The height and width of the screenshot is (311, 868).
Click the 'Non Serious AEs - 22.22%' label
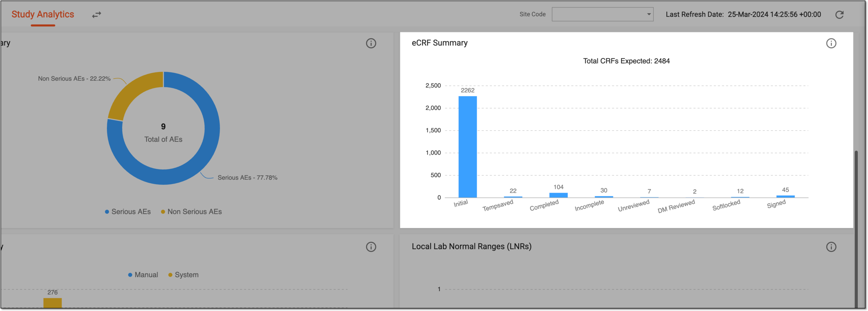(x=74, y=79)
